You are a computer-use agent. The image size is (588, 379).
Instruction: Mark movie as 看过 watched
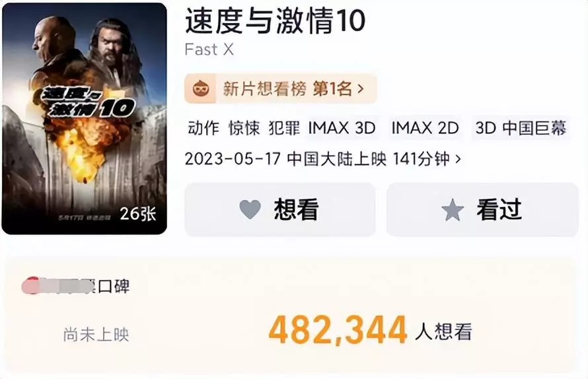483,209
